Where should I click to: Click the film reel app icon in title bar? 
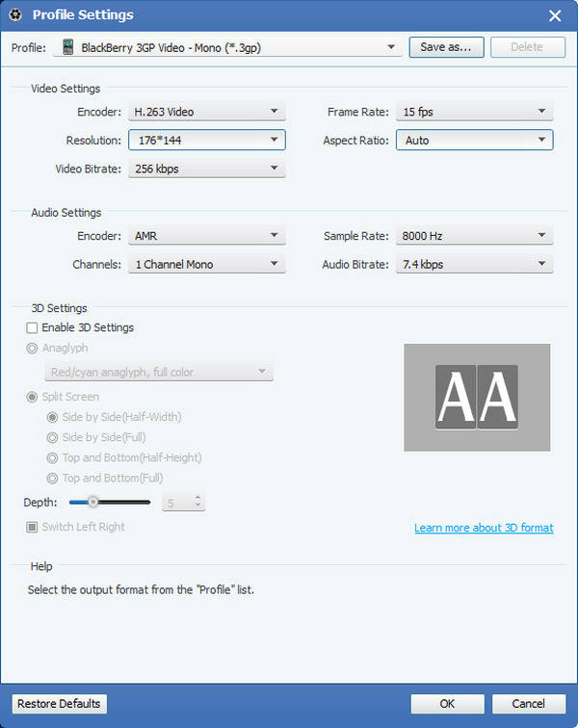click(x=15, y=14)
